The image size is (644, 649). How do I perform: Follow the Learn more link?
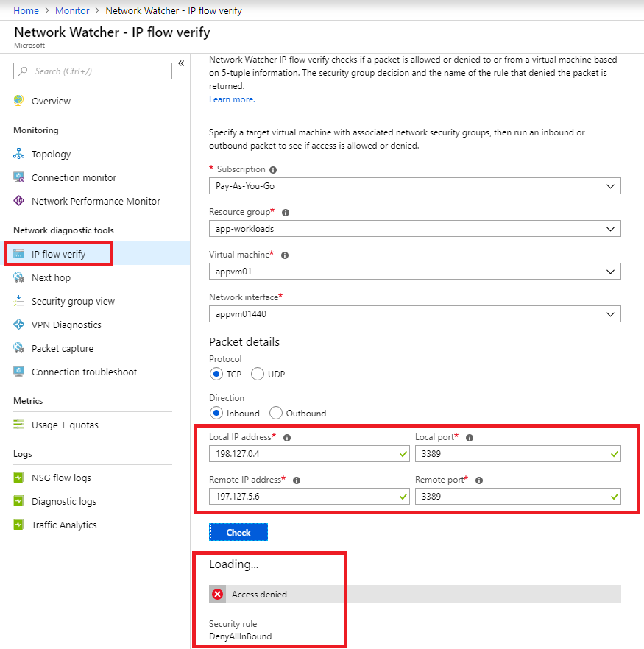(x=232, y=99)
